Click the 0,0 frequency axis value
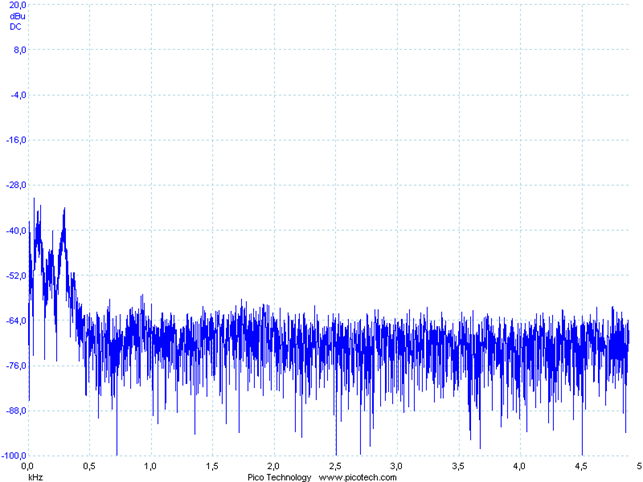 click(27, 466)
